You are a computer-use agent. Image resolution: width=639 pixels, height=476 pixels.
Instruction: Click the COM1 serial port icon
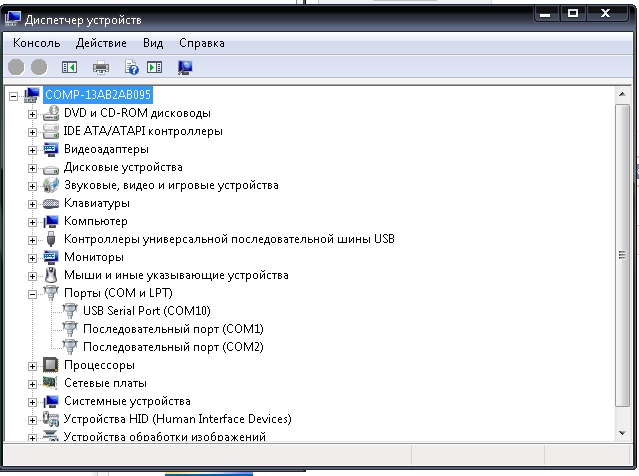(70, 329)
